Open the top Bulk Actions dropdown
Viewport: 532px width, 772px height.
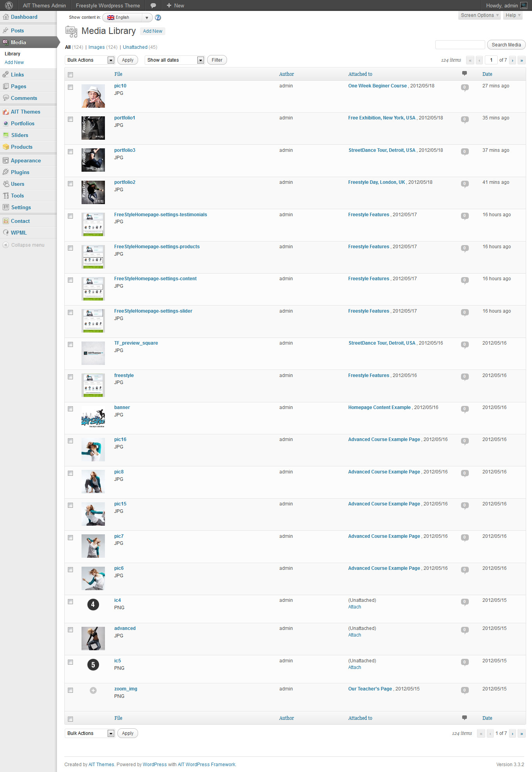click(90, 60)
